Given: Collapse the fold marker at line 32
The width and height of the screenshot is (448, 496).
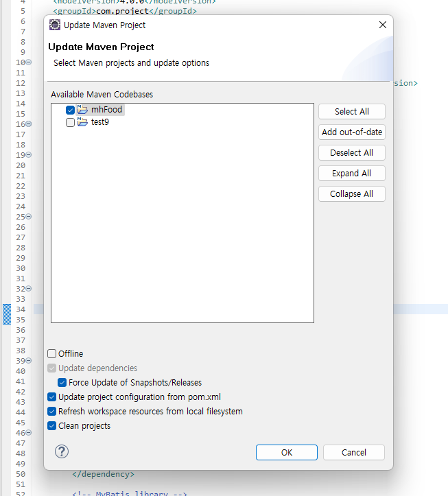Looking at the screenshot, I should click(x=29, y=289).
